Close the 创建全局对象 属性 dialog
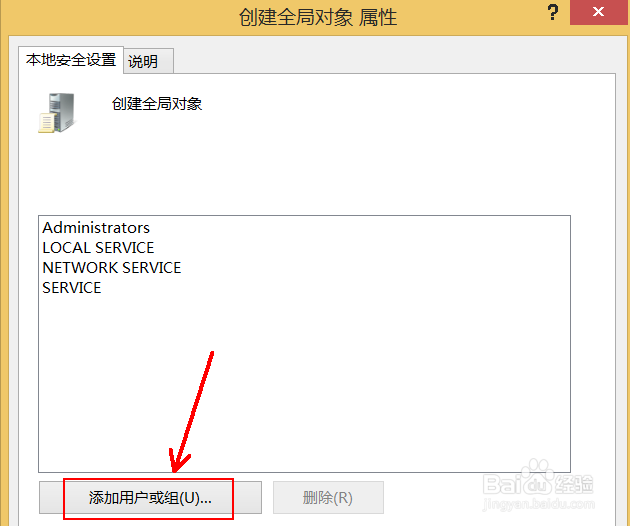The image size is (630, 526). click(598, 12)
